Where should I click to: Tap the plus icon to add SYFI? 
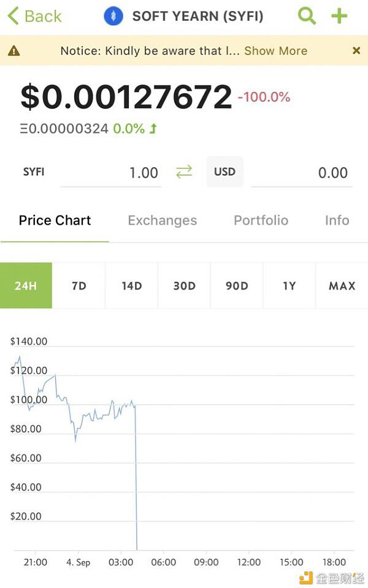click(339, 17)
